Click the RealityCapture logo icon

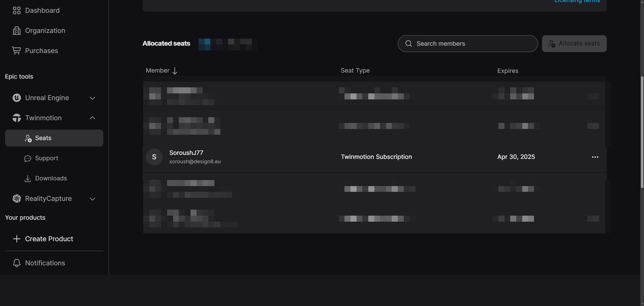(x=17, y=199)
